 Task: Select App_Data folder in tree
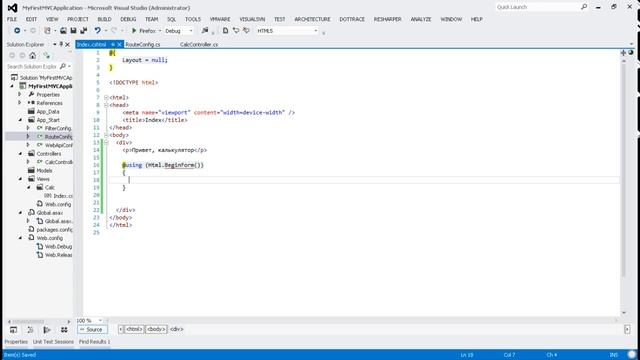coord(48,111)
